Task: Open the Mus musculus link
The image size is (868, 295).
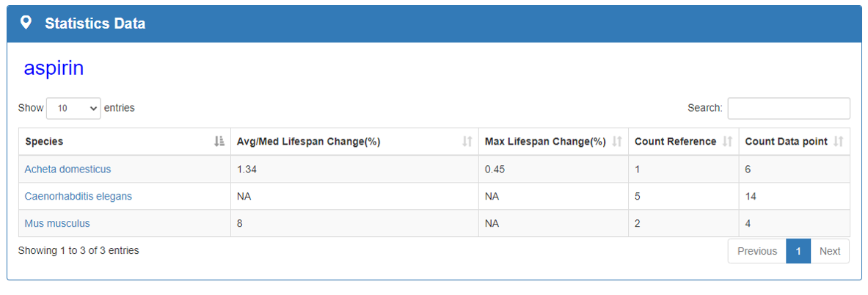Action: pyautogui.click(x=57, y=223)
